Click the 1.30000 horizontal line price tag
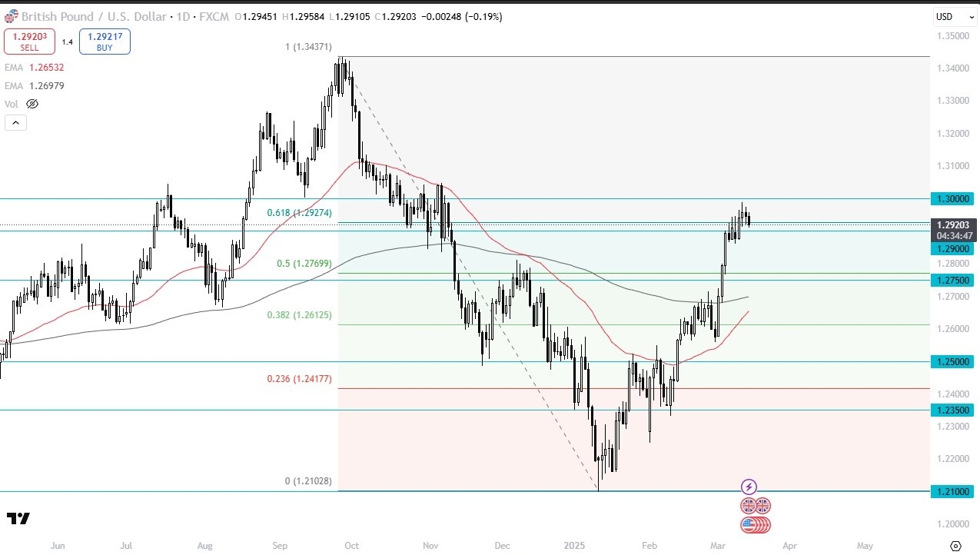980x555 pixels. (x=953, y=198)
